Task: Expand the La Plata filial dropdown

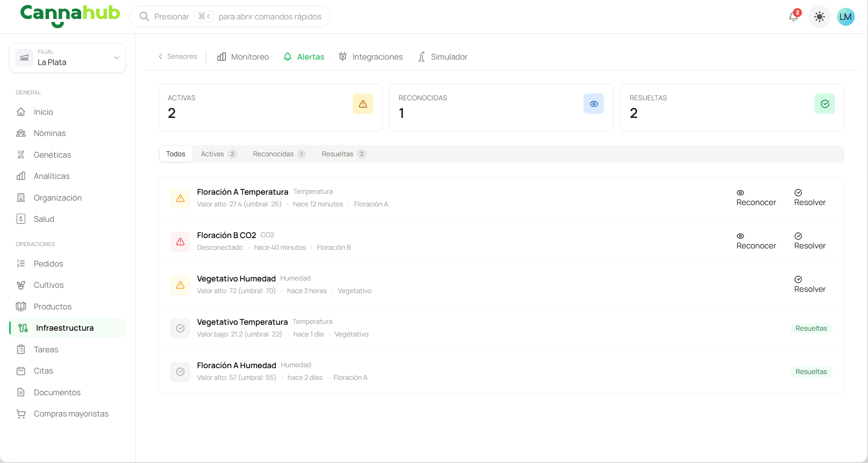Action: 67,58
